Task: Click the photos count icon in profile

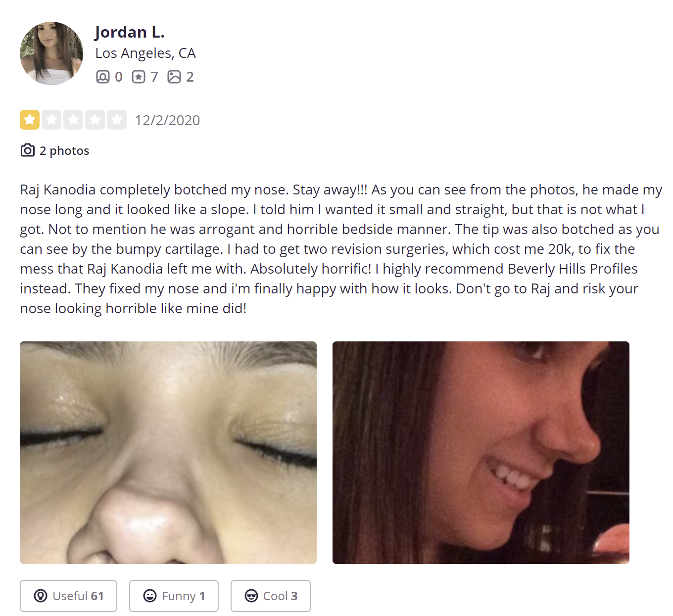Action: pos(174,77)
